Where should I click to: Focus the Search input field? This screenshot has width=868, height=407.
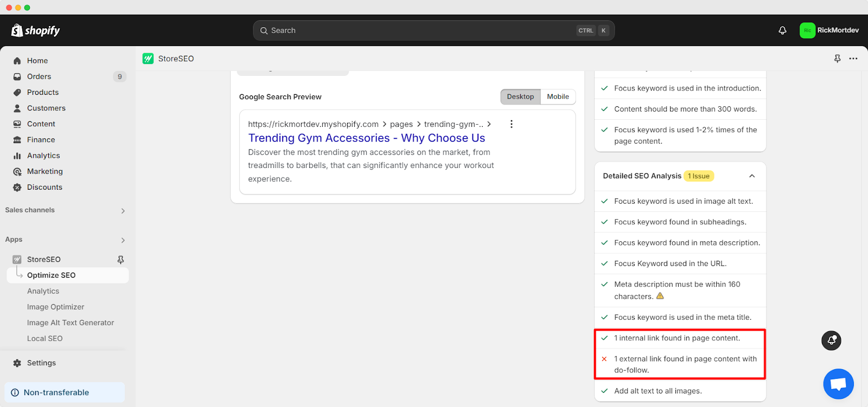click(433, 30)
